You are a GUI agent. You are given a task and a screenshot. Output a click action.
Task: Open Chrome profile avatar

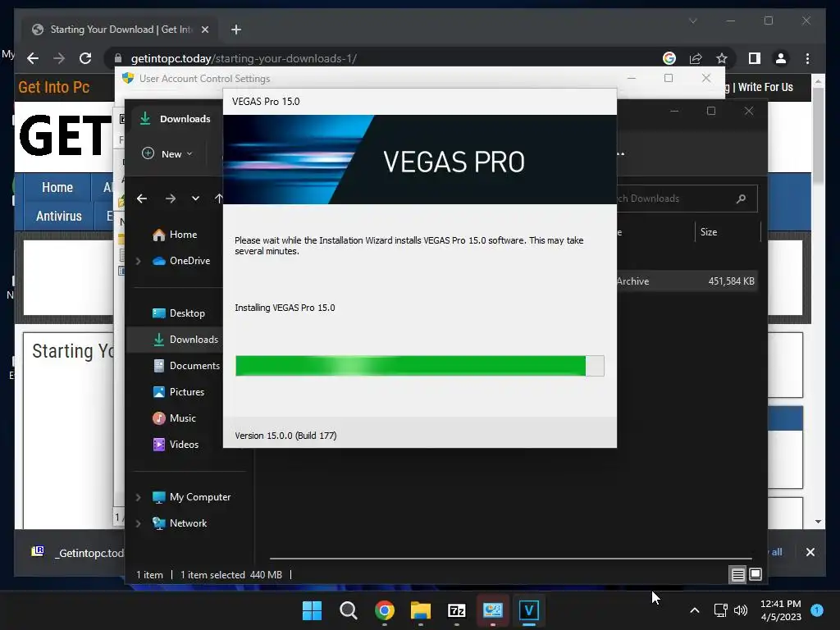781,58
